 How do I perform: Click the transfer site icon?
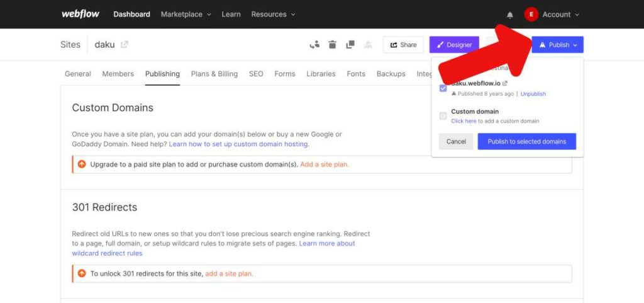315,45
